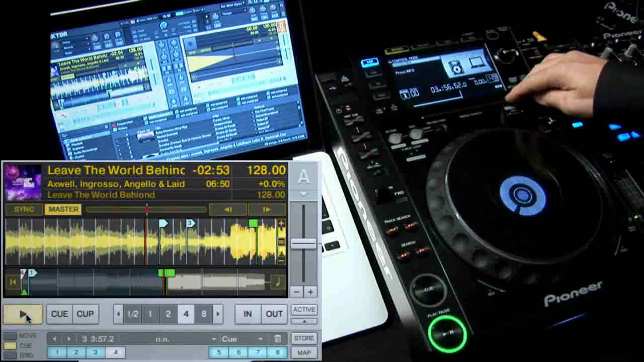Set loop size to 4 beats
Screen dimensions: 644x362
186,314
